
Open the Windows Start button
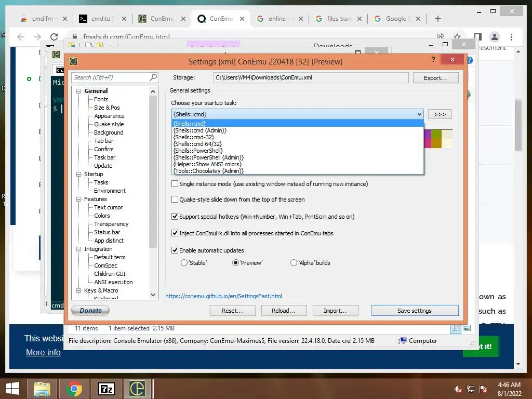pos(12,389)
